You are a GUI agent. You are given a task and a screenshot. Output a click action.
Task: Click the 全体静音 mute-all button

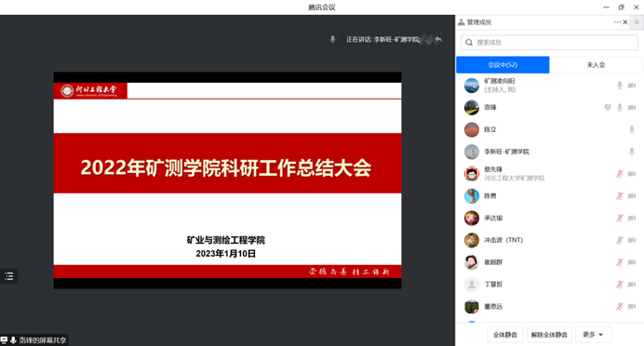pos(505,335)
